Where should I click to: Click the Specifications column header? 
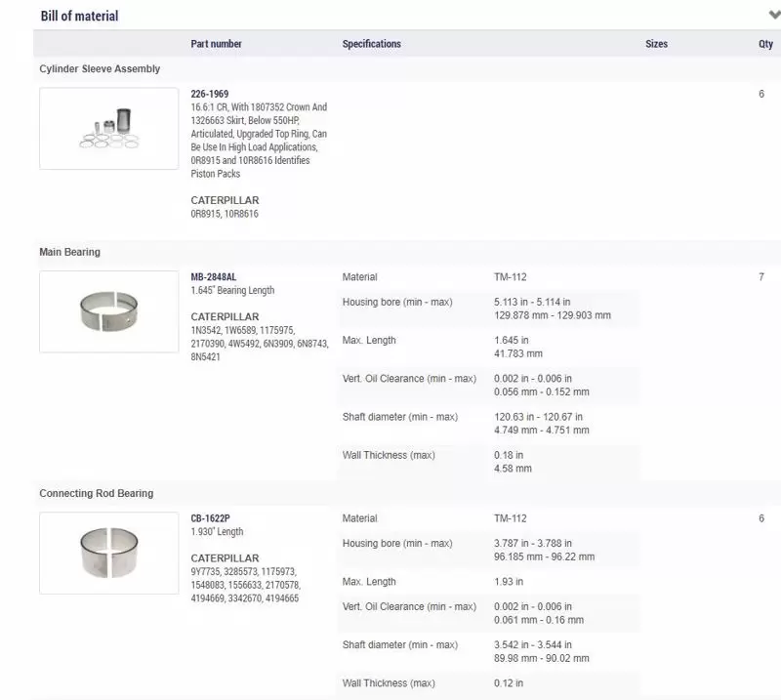[x=372, y=44]
